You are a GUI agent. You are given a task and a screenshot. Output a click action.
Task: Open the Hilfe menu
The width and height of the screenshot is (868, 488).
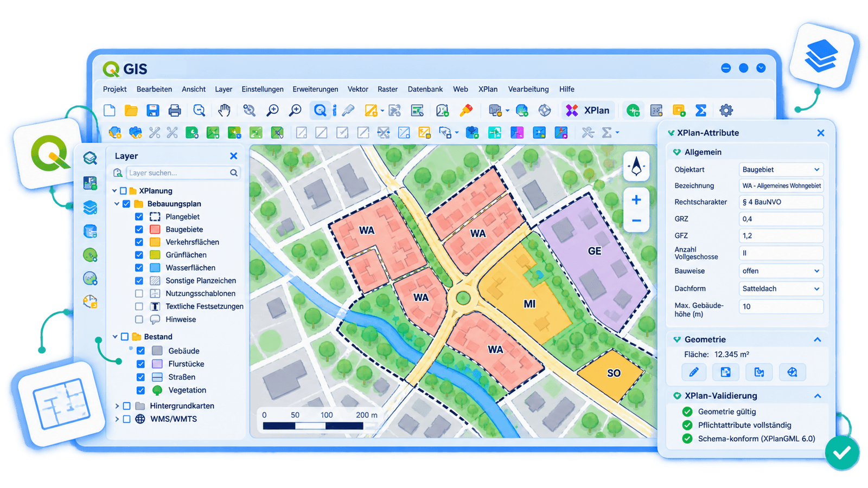(x=567, y=89)
